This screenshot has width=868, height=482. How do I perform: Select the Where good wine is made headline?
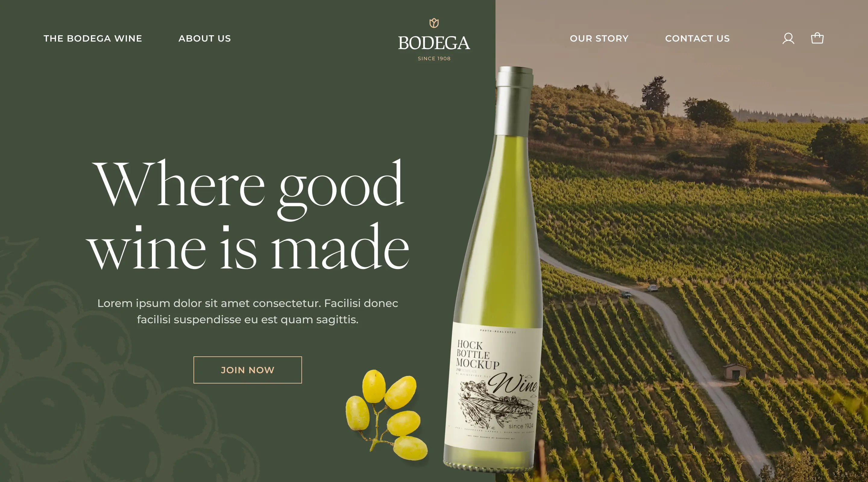pos(248,216)
